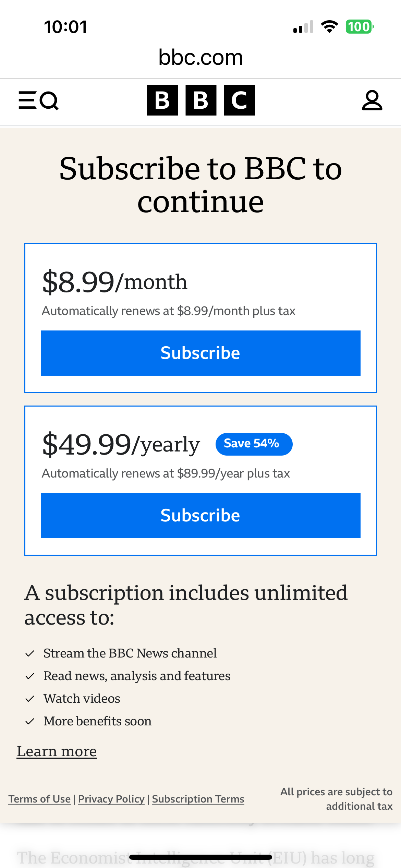Screen dimensions: 401x868
Task: Open the Privacy Policy link
Action: pyautogui.click(x=111, y=799)
